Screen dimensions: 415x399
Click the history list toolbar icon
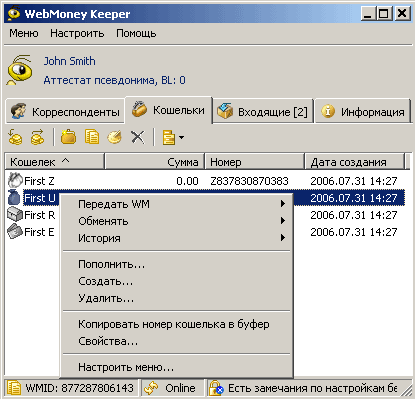tap(169, 137)
